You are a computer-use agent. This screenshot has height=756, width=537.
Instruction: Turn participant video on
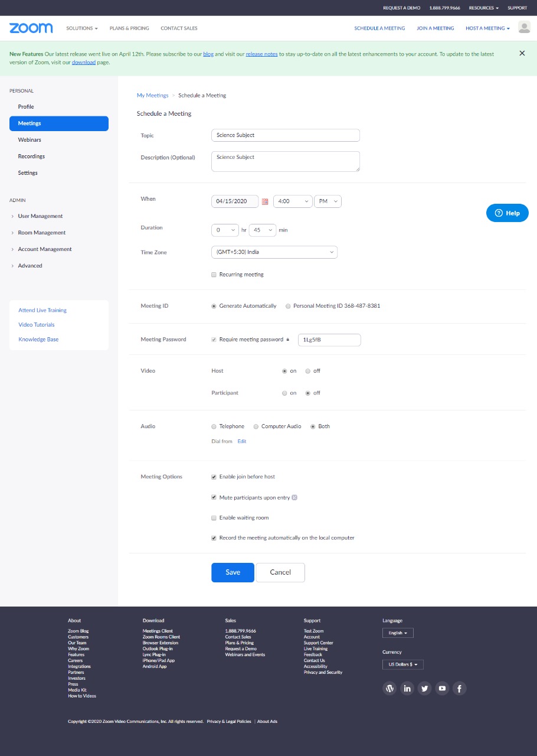point(285,393)
